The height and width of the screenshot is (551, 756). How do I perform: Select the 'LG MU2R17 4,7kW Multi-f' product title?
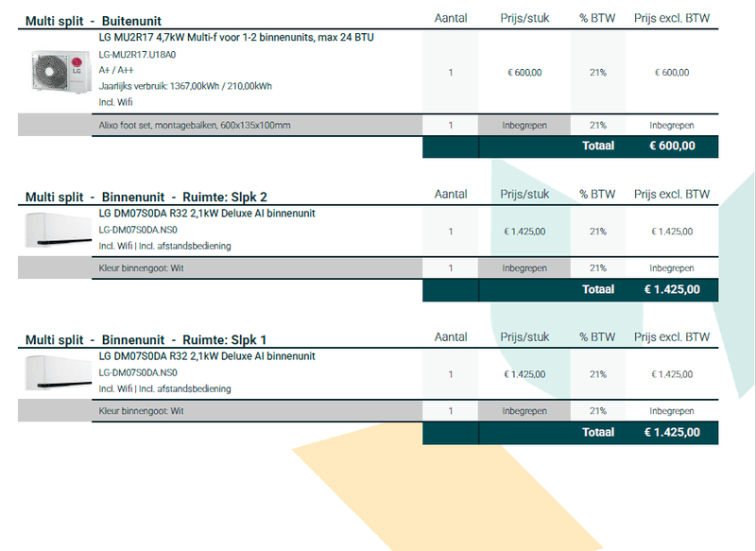(x=236, y=38)
